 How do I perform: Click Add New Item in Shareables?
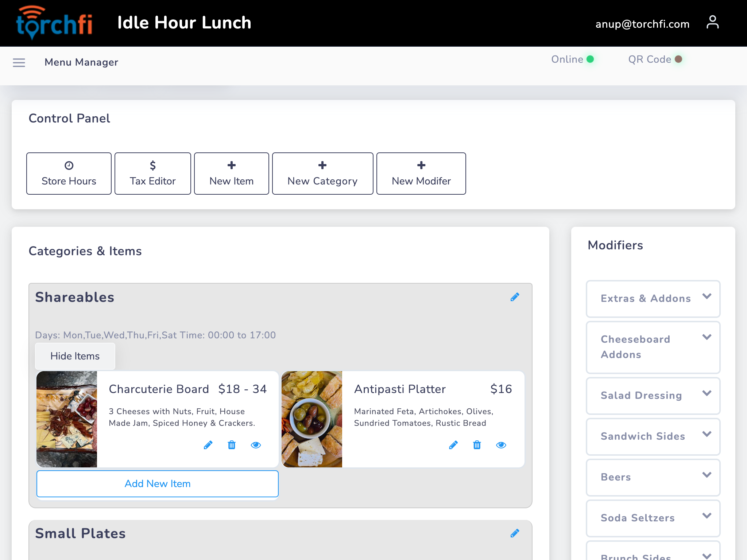158,484
